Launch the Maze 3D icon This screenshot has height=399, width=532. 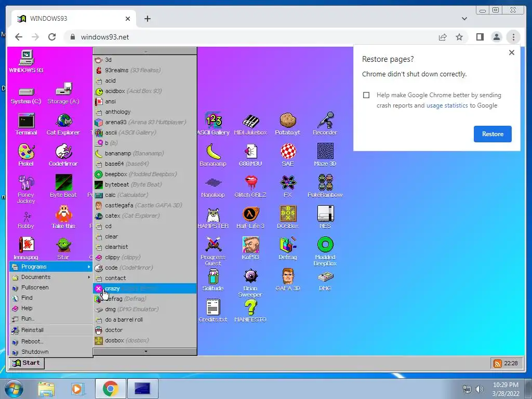[325, 155]
